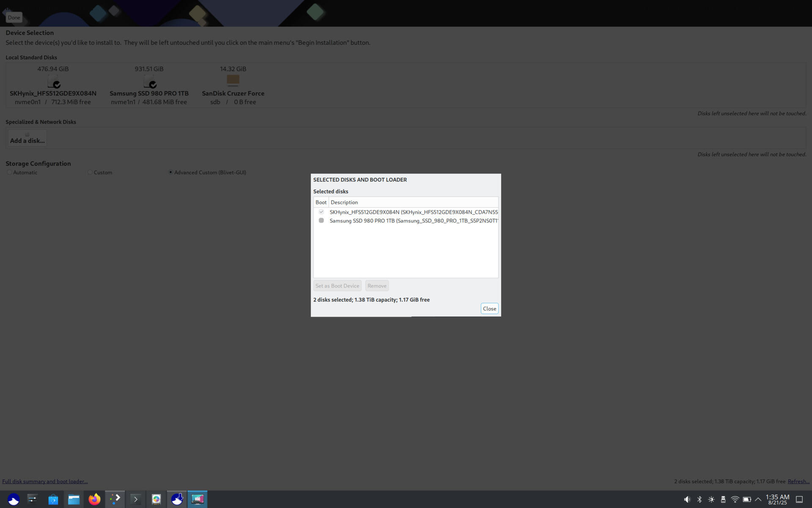Open removable devices tray icon
Viewport: 812px width, 508px height.
[x=723, y=500]
